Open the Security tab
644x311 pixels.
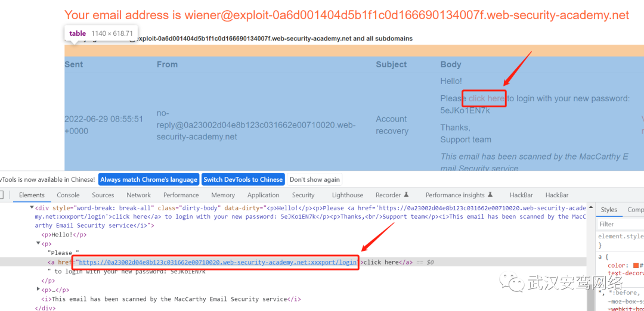[x=303, y=195]
